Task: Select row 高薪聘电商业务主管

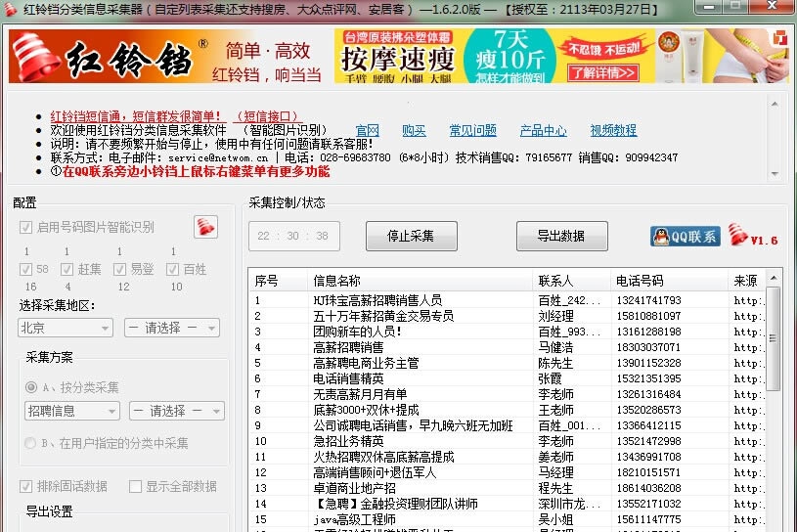Action: coord(507,363)
